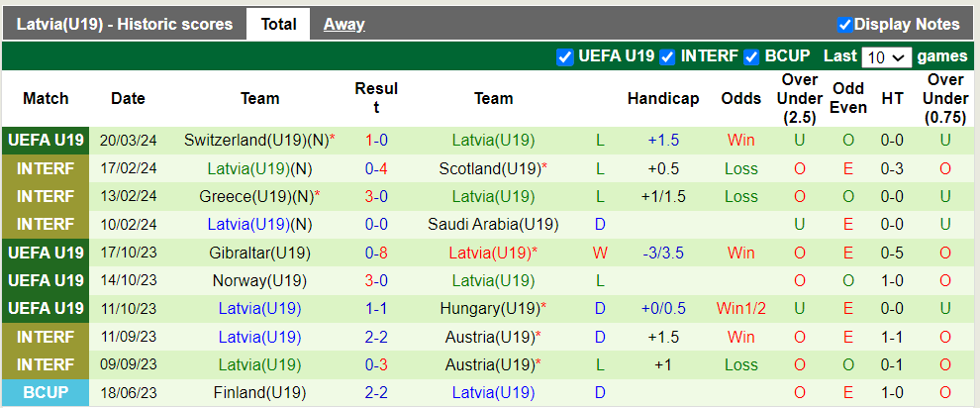Click Saudi Arabia(U19) team link
This screenshot has height=408, width=980.
coord(493,224)
